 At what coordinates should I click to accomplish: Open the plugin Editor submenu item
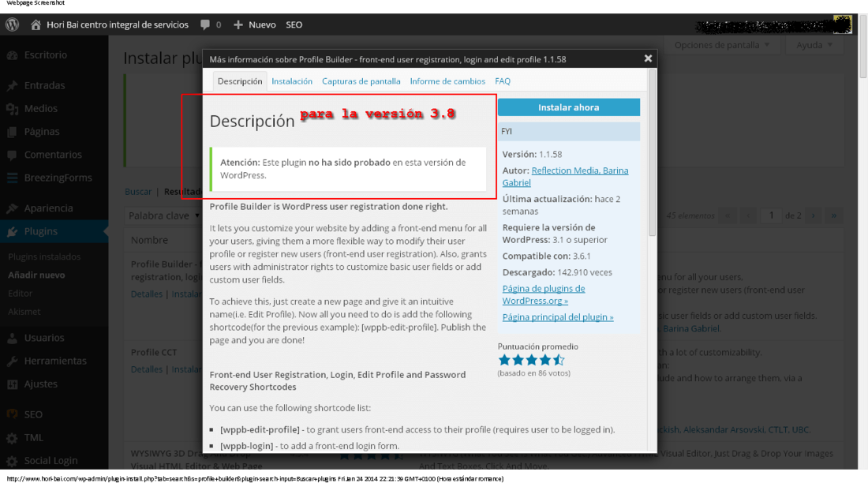20,294
